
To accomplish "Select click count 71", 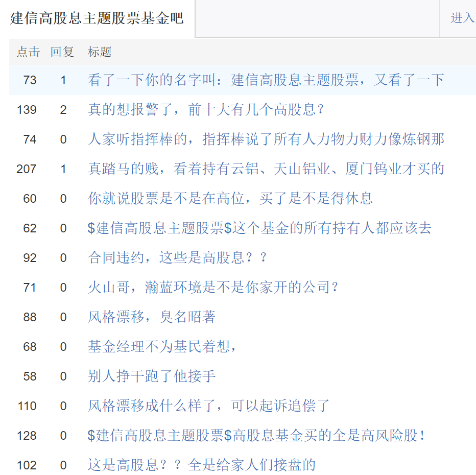I will pos(30,288).
